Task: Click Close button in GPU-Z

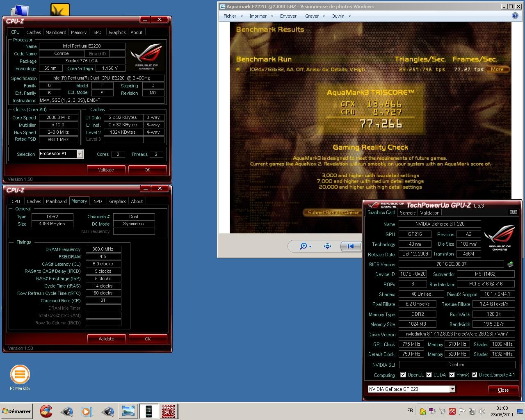Action: 503,390
